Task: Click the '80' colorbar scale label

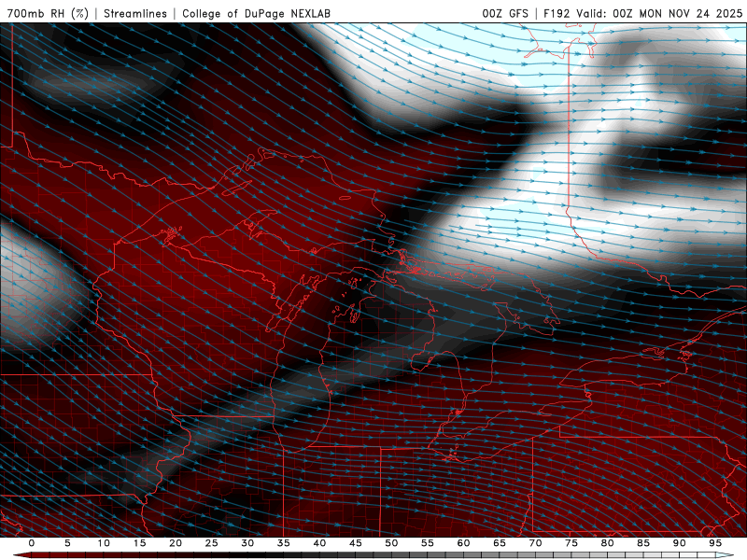Action: click(607, 543)
